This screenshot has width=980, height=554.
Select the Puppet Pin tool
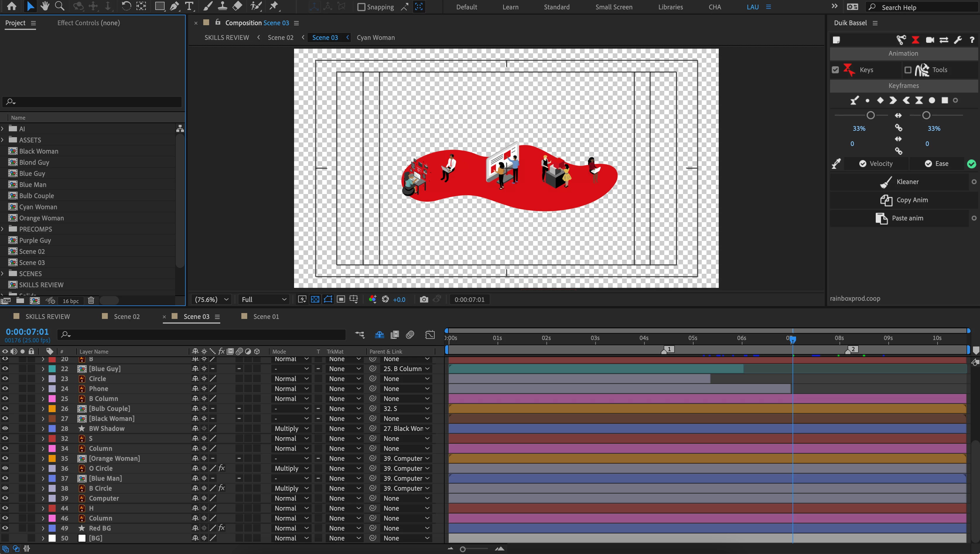coord(274,6)
